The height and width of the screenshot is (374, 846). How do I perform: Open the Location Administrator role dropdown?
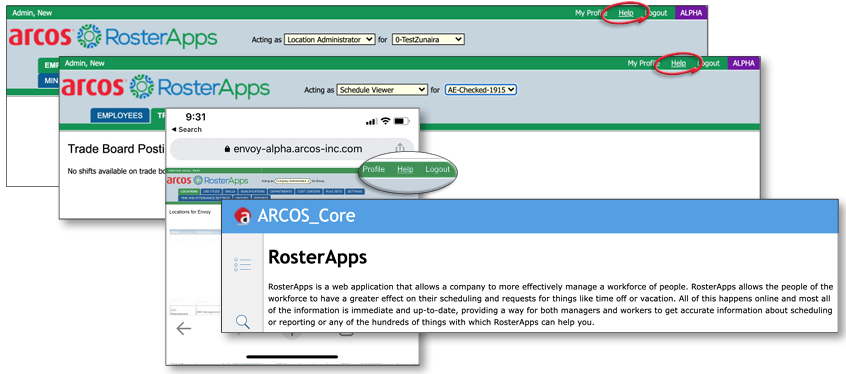coord(329,39)
